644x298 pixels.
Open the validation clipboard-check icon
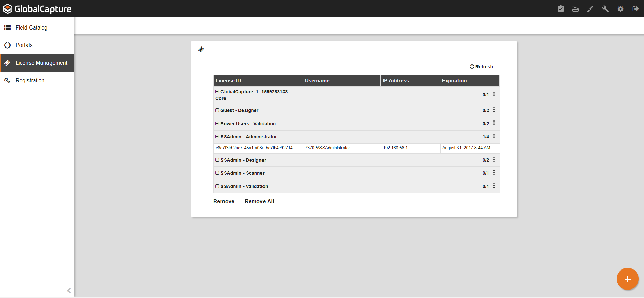coord(560,9)
